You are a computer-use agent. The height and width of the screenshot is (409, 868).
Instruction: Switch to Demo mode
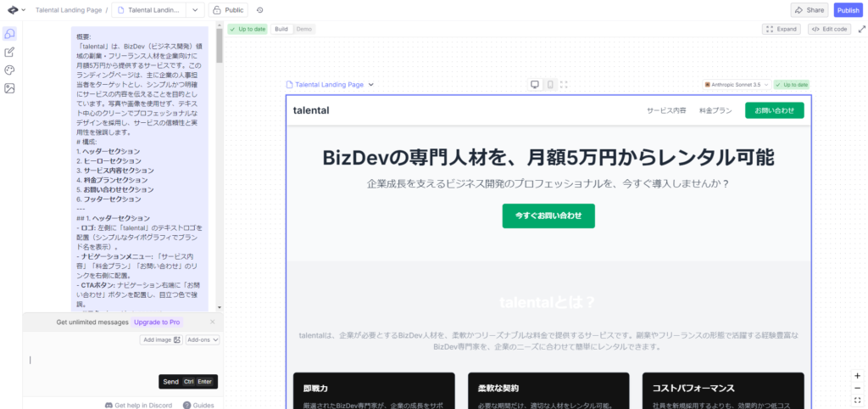(303, 29)
